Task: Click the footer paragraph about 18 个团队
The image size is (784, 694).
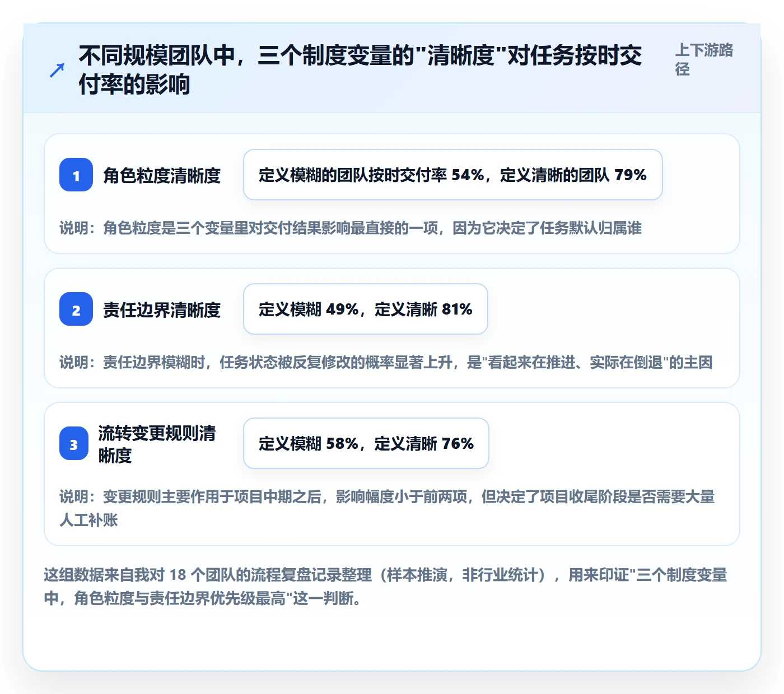Action: (386, 587)
